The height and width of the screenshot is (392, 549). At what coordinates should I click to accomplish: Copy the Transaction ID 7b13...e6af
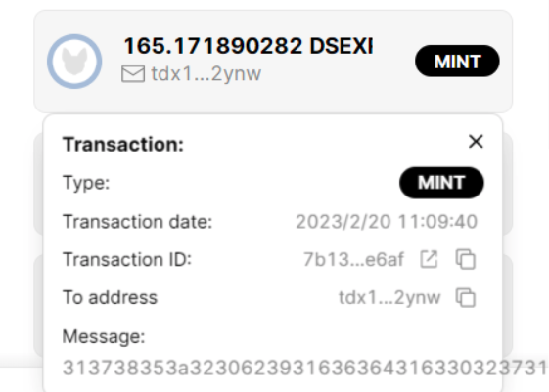466,259
